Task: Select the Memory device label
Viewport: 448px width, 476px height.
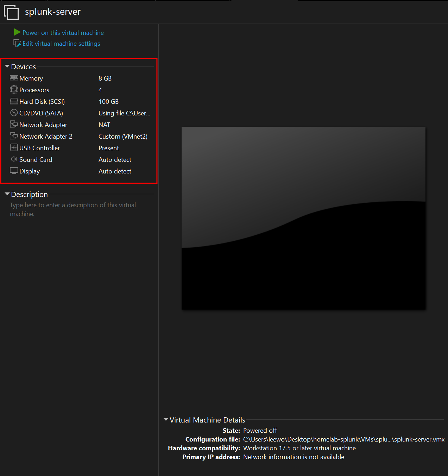Action: [x=31, y=78]
